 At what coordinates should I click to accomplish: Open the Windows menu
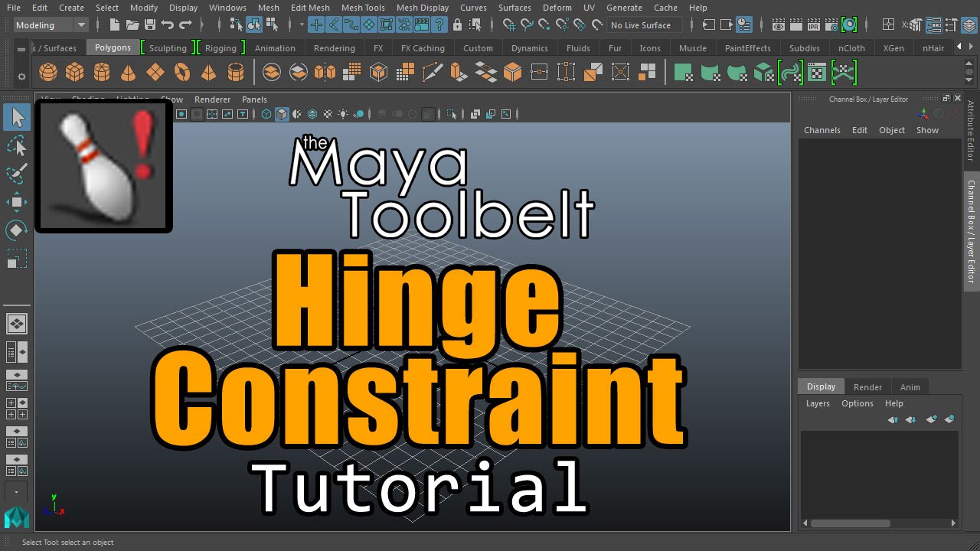pyautogui.click(x=227, y=8)
